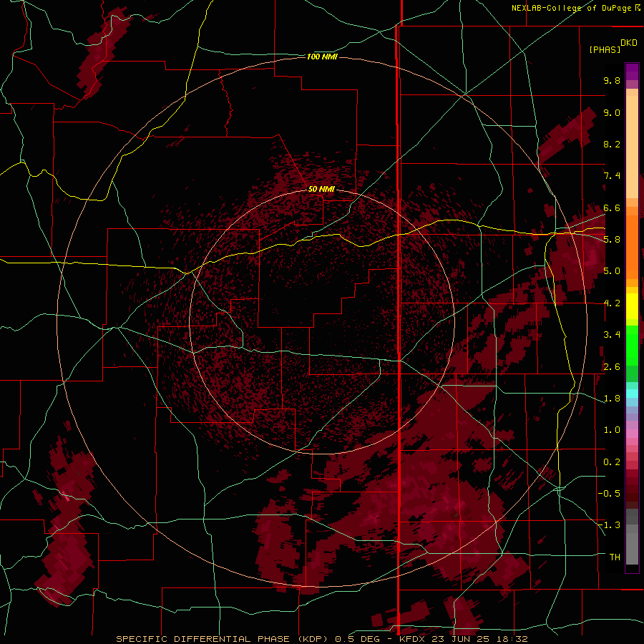This screenshot has height=644, width=644.
Task: Click the cyan segment of the color bar
Action: click(632, 394)
